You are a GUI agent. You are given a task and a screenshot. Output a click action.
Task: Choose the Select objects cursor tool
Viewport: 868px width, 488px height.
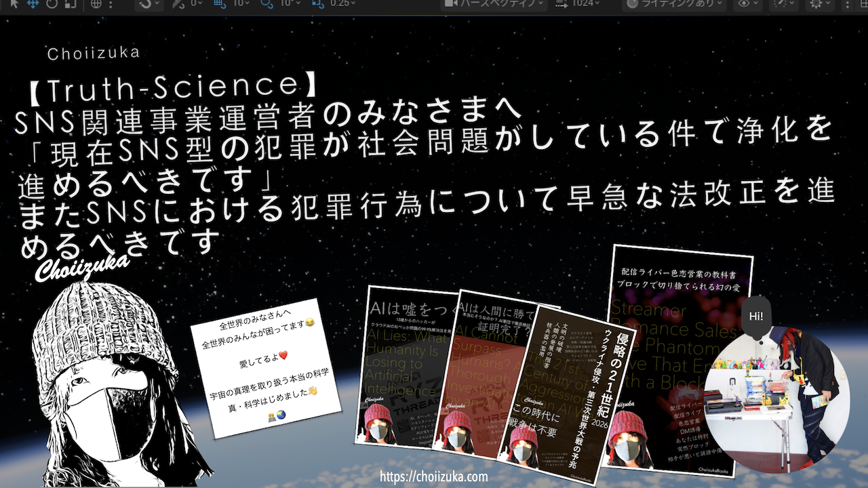15,3
